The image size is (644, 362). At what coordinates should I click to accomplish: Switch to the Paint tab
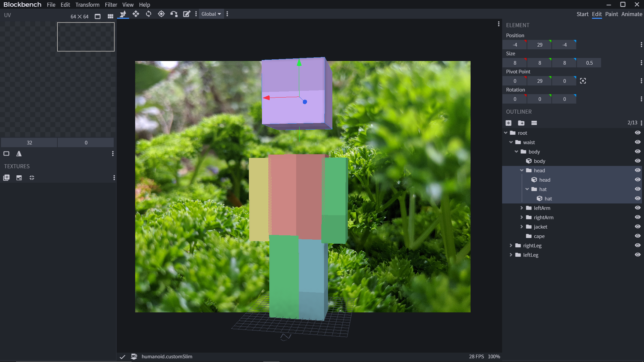coord(611,14)
